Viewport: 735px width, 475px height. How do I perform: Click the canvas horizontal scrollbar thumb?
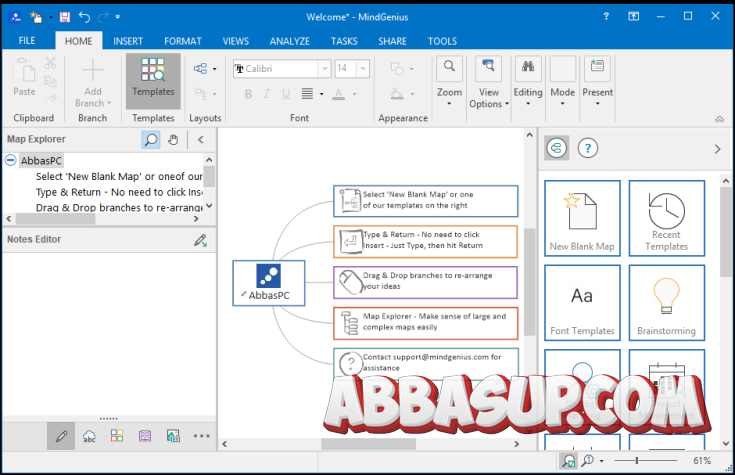coord(368,444)
